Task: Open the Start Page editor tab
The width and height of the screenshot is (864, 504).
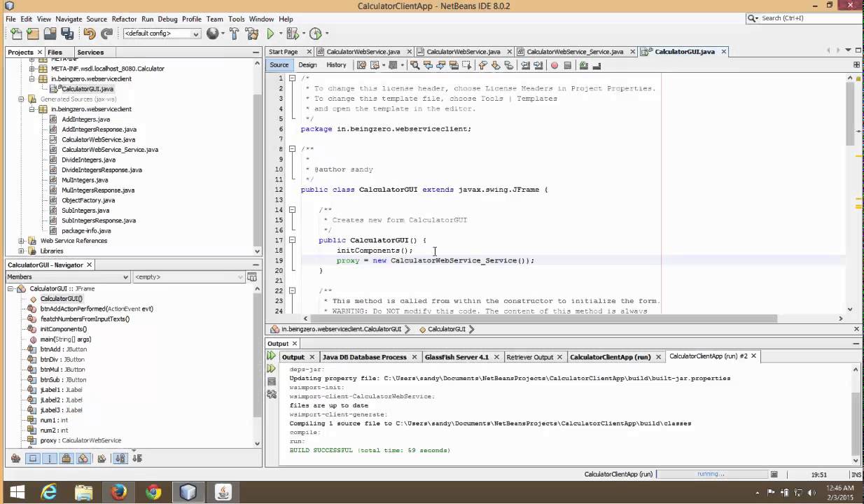Action: (283, 52)
